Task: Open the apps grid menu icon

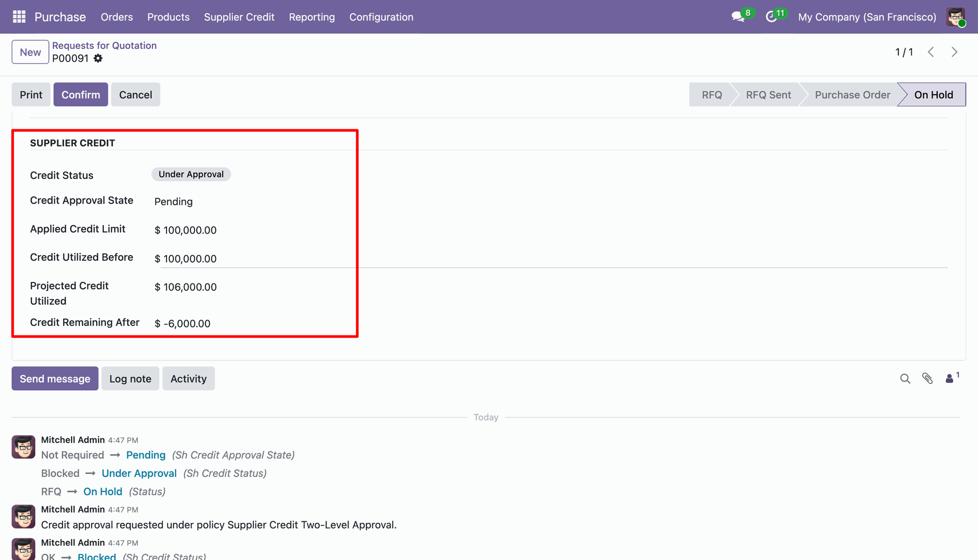Action: (19, 17)
